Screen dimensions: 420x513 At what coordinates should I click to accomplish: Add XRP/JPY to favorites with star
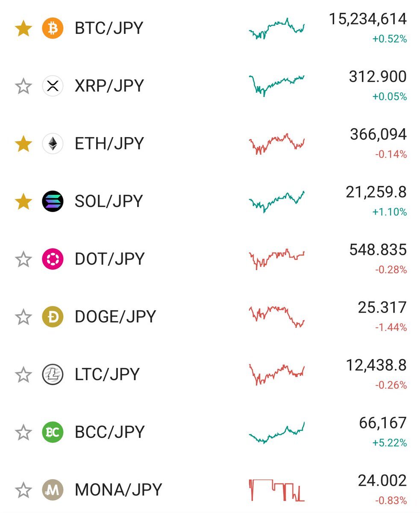[23, 86]
